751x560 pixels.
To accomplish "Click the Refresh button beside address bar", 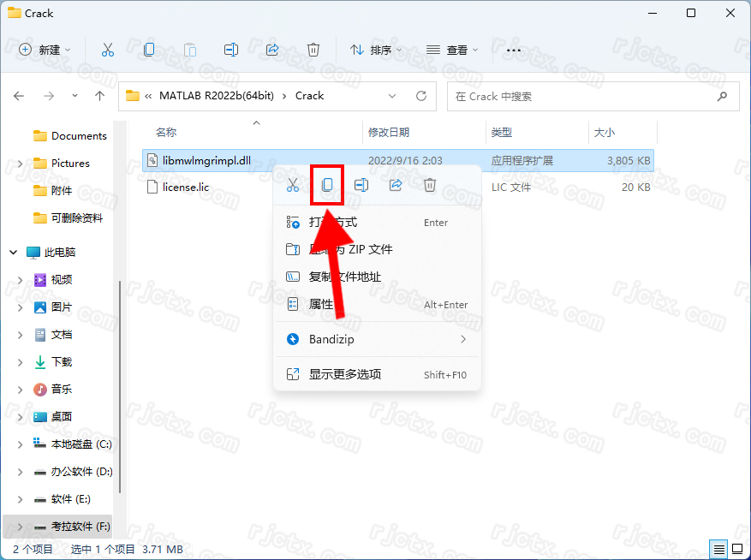I will coord(420,96).
